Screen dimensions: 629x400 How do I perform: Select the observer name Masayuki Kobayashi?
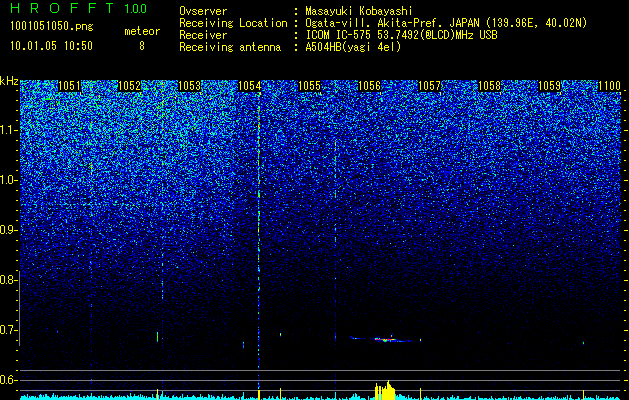coord(359,11)
